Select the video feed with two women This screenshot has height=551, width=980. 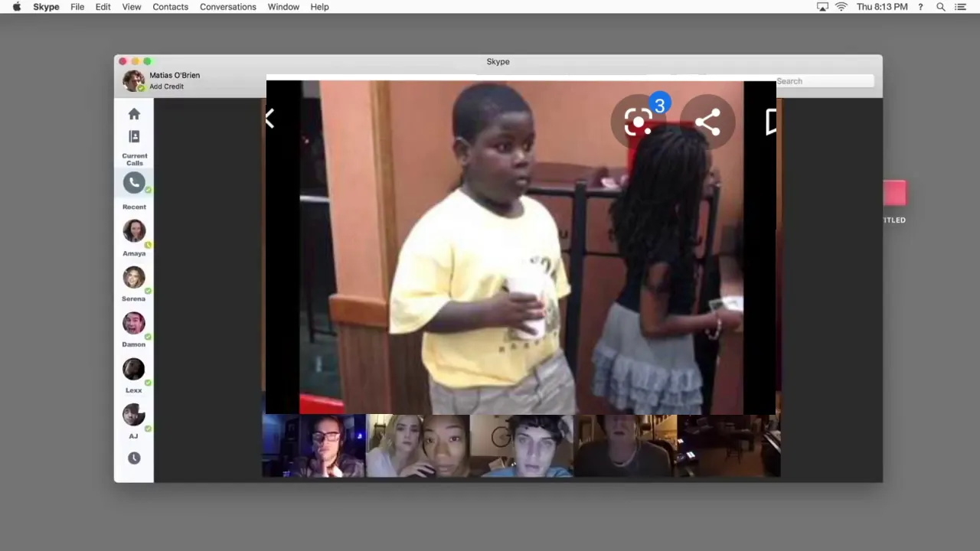(x=418, y=446)
